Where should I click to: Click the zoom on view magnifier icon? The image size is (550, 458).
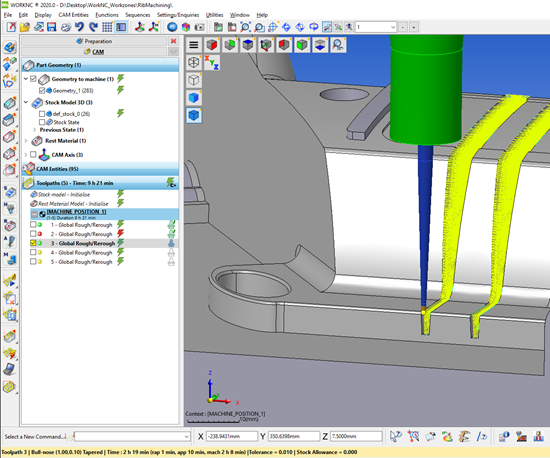point(338,45)
